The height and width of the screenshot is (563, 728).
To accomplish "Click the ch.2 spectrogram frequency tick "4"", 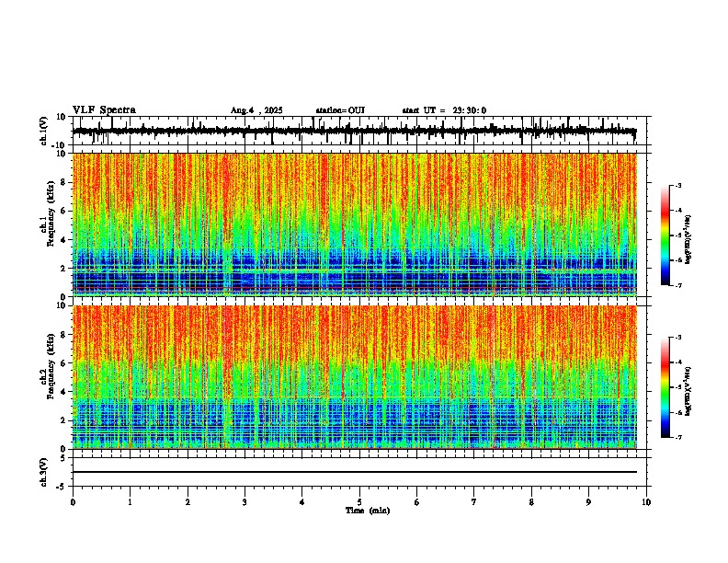I will 63,392.
